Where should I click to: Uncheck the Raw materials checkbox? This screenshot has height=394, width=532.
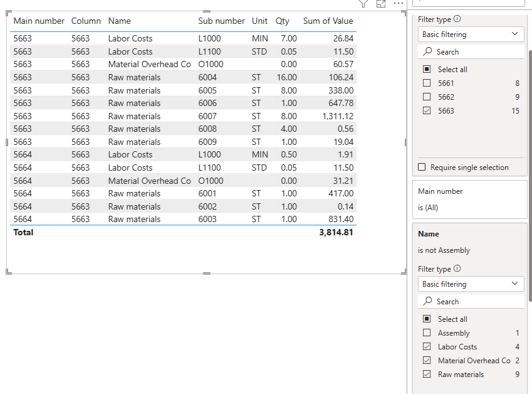pos(427,375)
